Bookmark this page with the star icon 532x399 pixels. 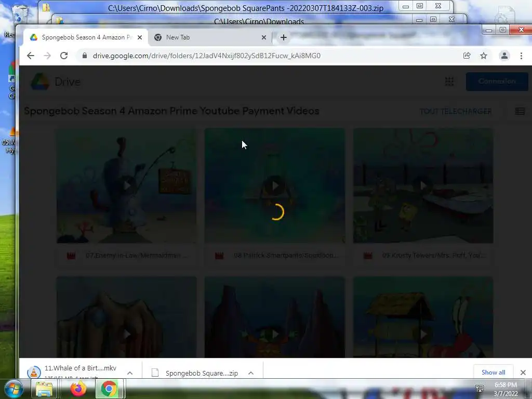pyautogui.click(x=484, y=56)
